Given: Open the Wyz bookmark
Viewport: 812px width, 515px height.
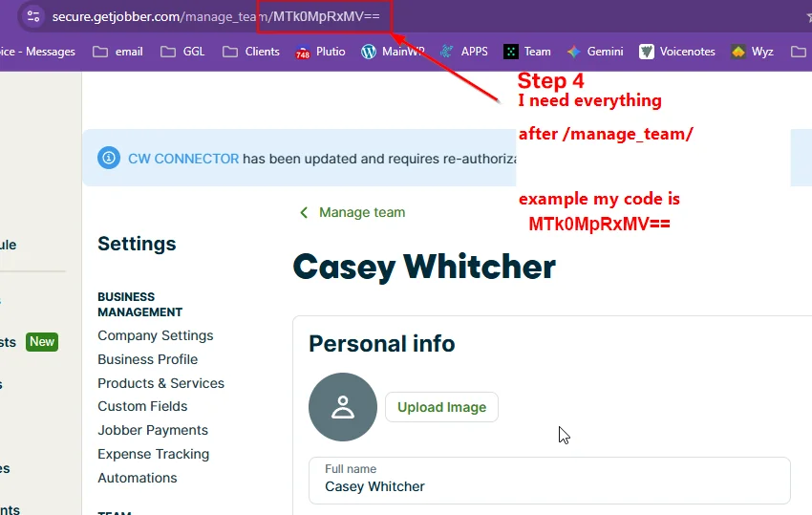Looking at the screenshot, I should pos(753,52).
